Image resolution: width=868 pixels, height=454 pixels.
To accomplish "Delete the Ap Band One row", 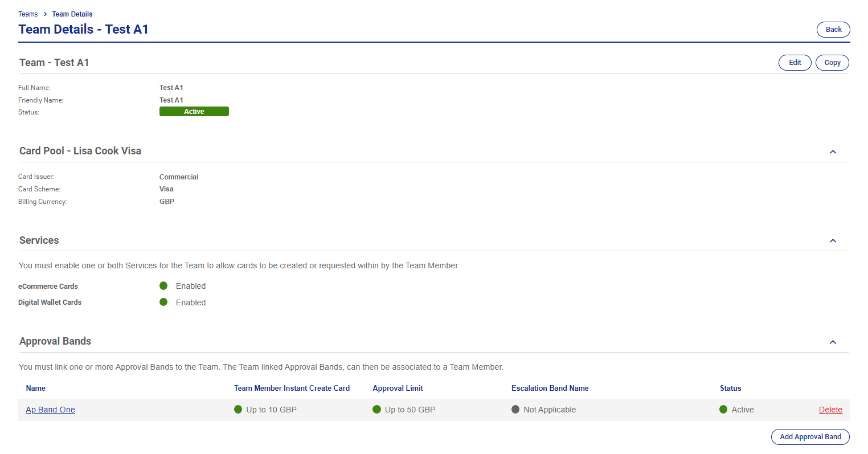I will pos(830,410).
